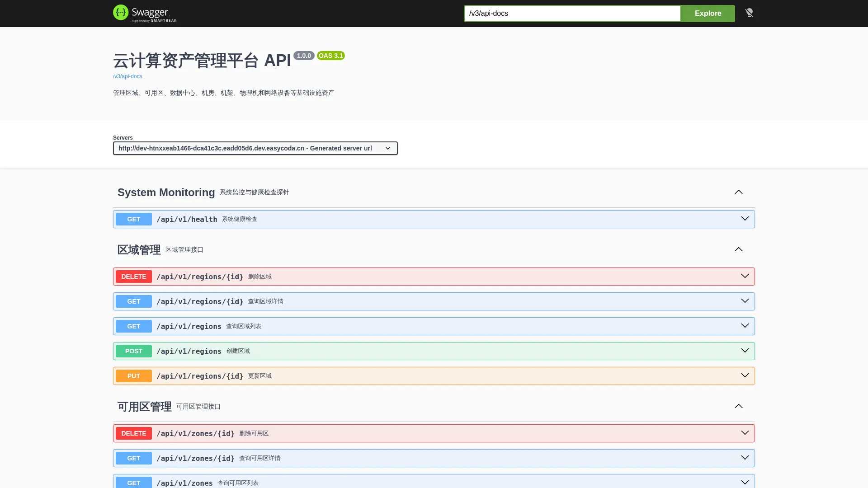Click GET badge of /api/v1/health
The height and width of the screenshot is (488, 868).
click(134, 219)
